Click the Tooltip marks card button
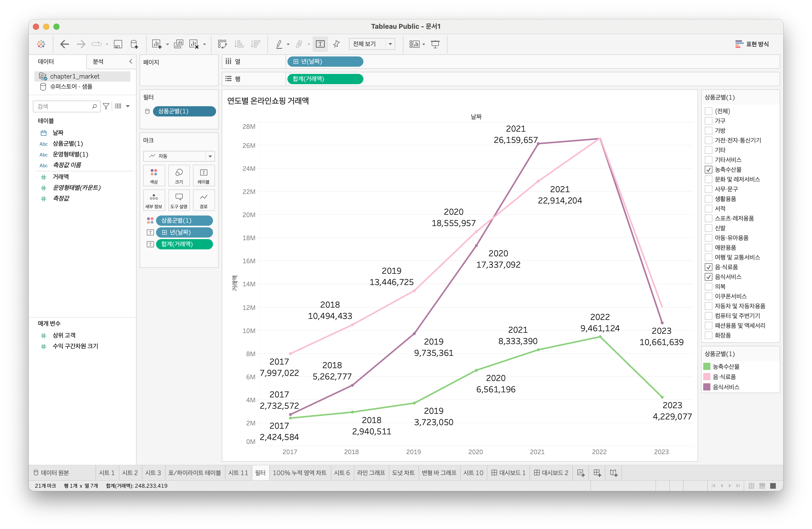This screenshot has width=812, height=529. point(179,200)
